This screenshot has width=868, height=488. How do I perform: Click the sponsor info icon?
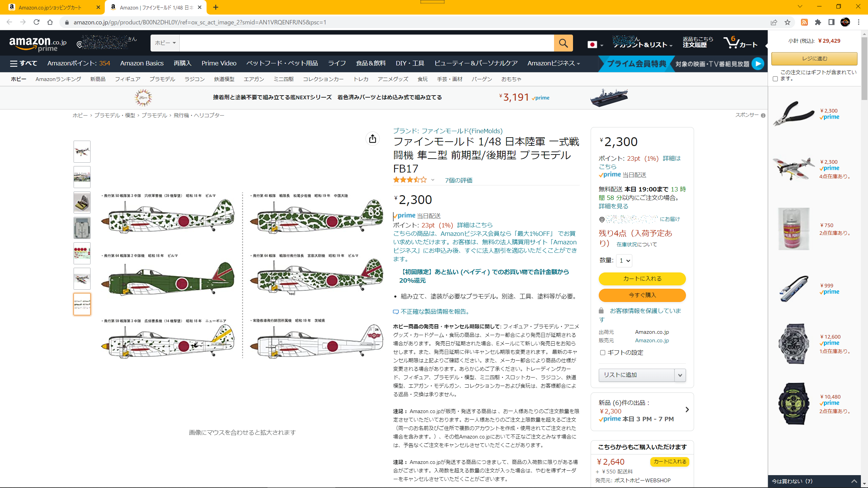click(x=763, y=116)
